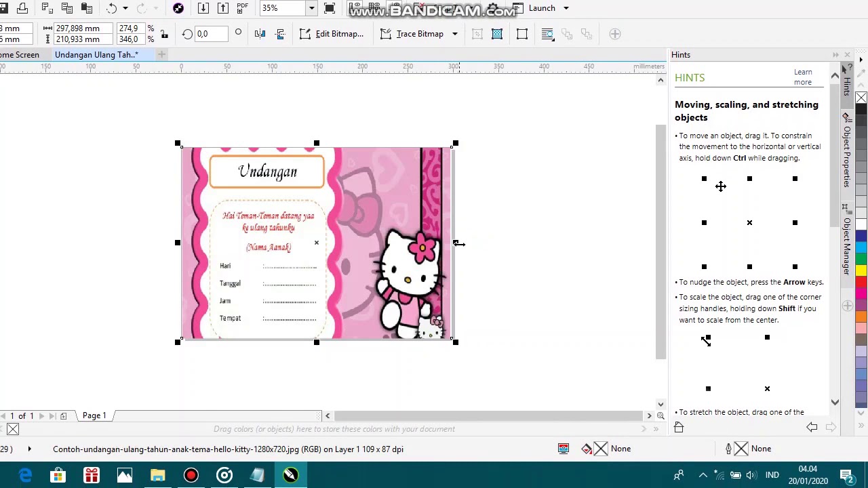868x488 pixels.
Task: Click the cyan color swatch in palette
Action: 861,247
